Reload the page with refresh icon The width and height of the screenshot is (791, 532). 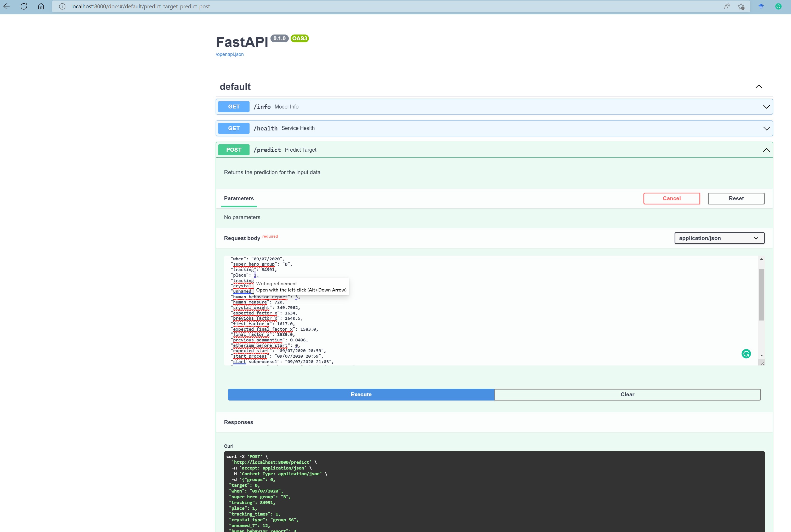pos(24,7)
